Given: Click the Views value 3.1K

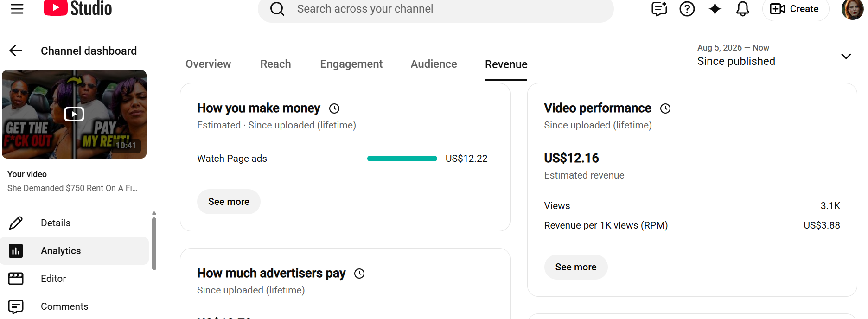Looking at the screenshot, I should (x=830, y=206).
